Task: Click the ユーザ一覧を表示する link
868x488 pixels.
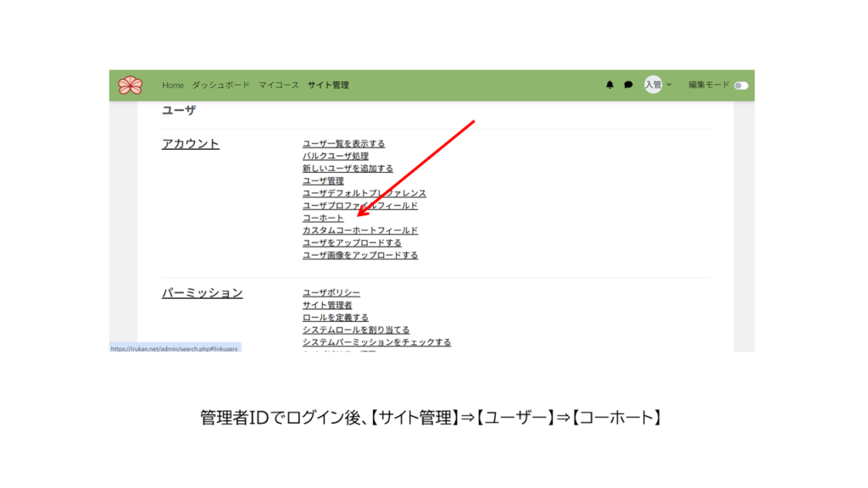Action: 343,144
